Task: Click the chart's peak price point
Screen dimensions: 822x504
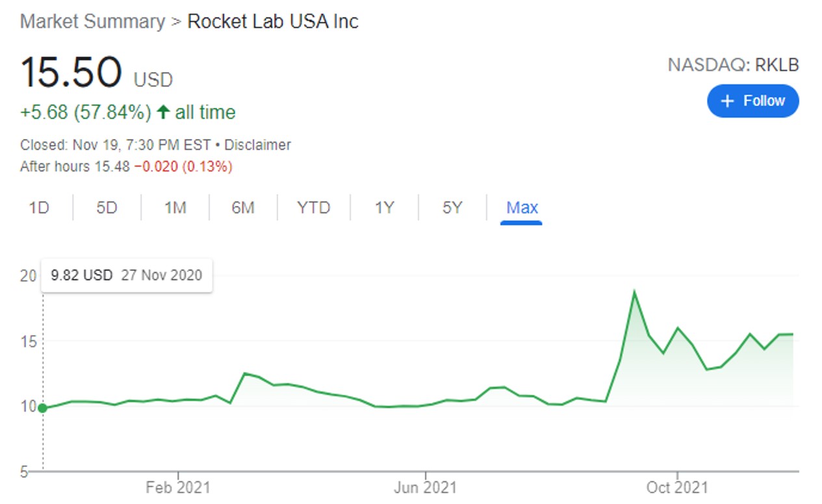Action: coord(634,292)
